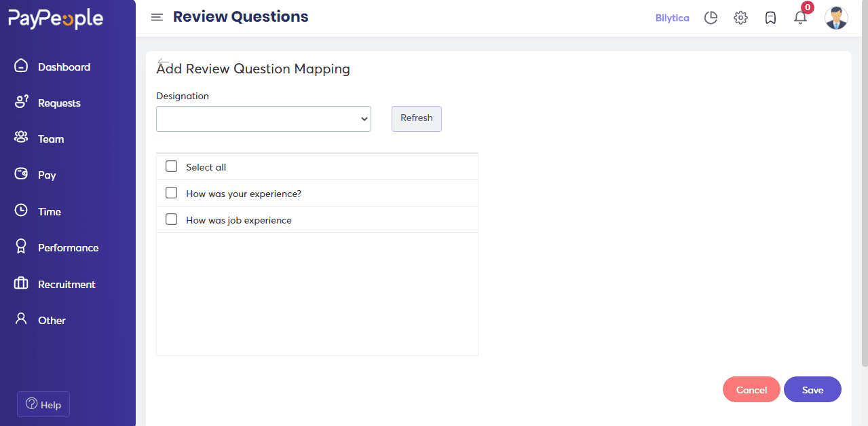Check 'How was job experience' checkbox
The height and width of the screenshot is (426, 868).
coord(172,219)
